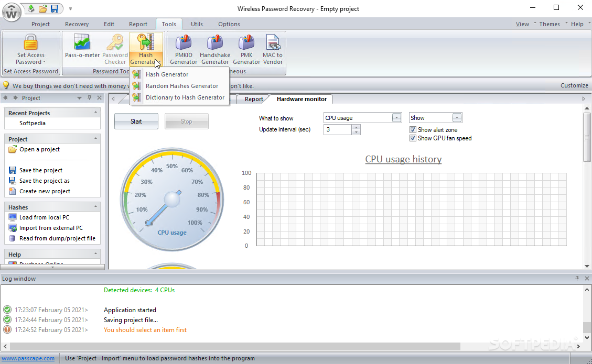Toggle the Show GPU fan speed checkbox

click(413, 138)
